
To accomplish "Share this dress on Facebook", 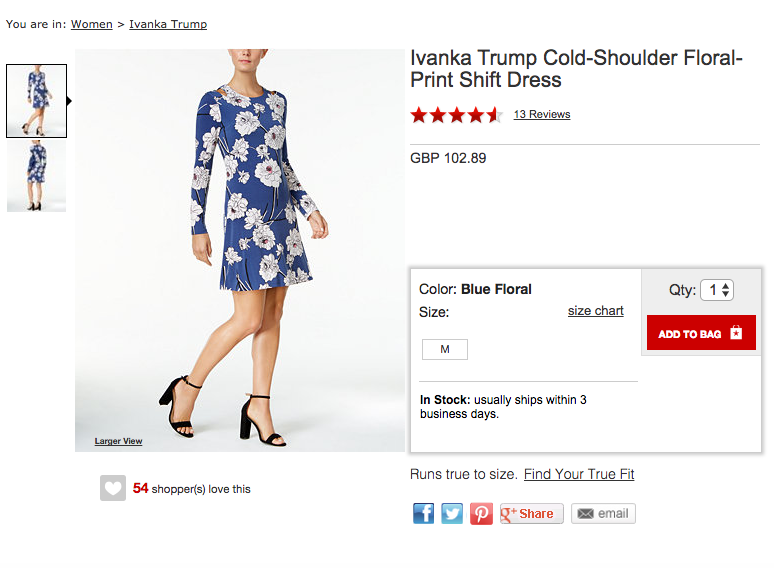I will tap(424, 514).
